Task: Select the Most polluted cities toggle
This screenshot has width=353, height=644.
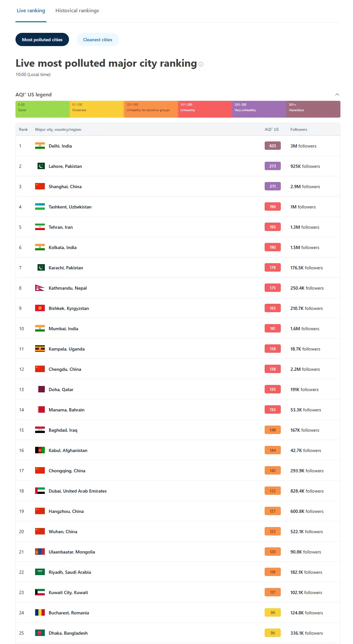Action: [x=42, y=40]
